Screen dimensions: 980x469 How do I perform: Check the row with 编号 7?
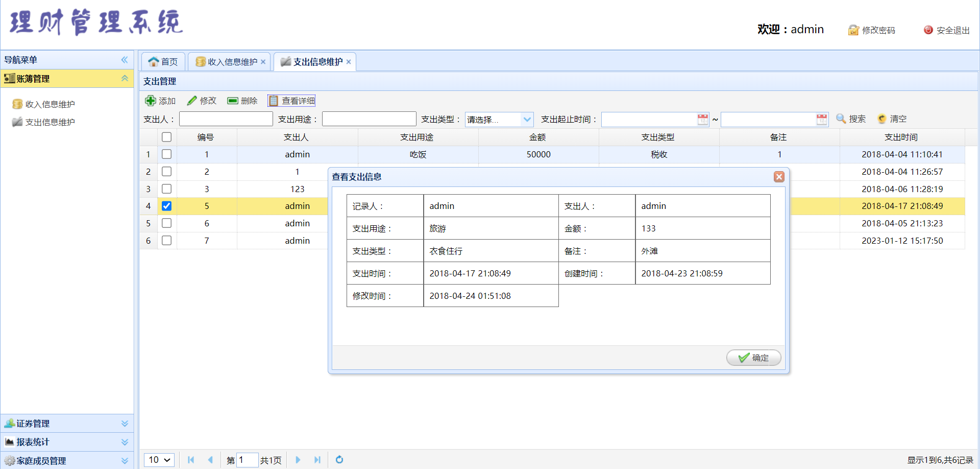pos(166,240)
